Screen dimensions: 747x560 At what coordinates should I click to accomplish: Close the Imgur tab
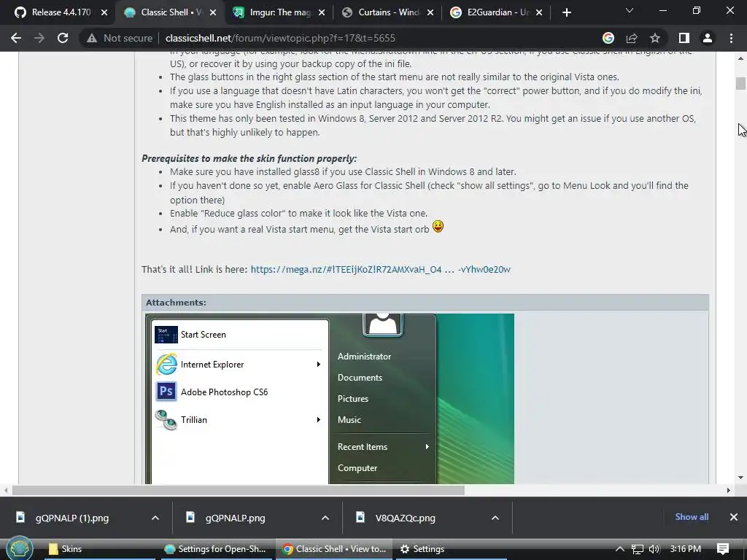pyautogui.click(x=322, y=12)
